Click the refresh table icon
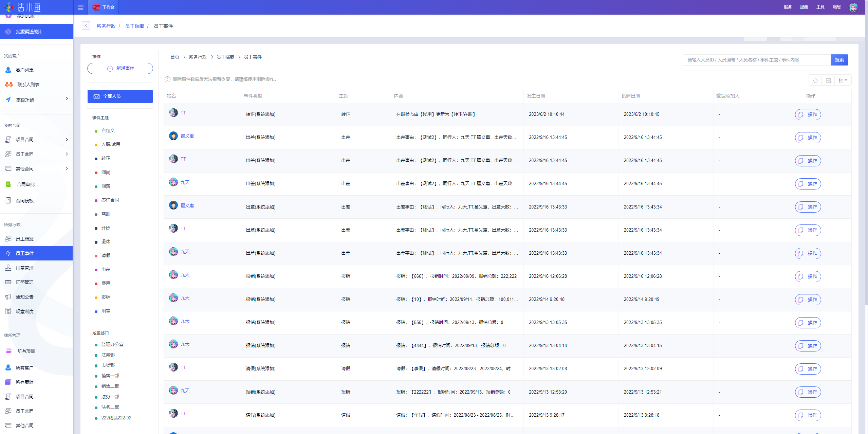This screenshot has height=434, width=868. [815, 80]
